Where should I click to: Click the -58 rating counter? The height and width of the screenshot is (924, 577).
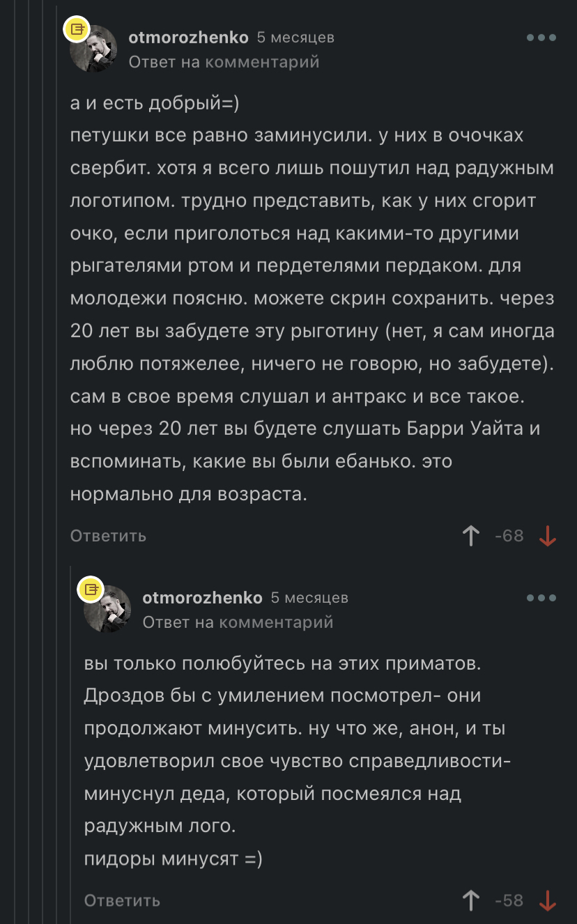coord(509,900)
